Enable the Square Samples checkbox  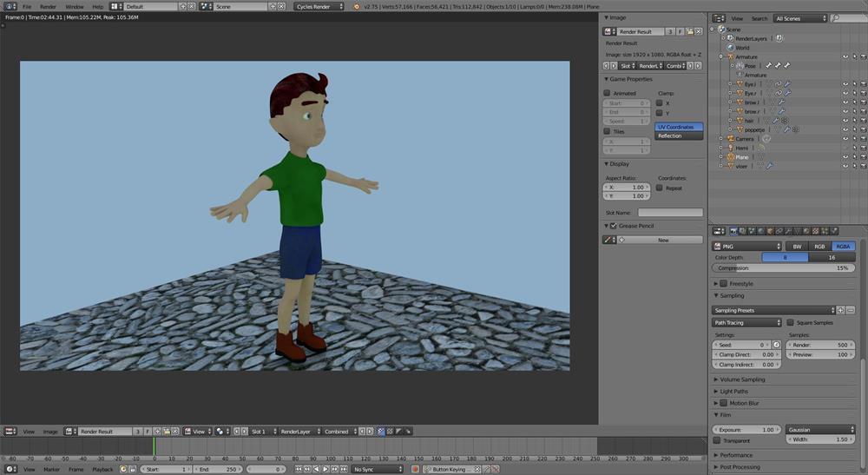(x=790, y=322)
